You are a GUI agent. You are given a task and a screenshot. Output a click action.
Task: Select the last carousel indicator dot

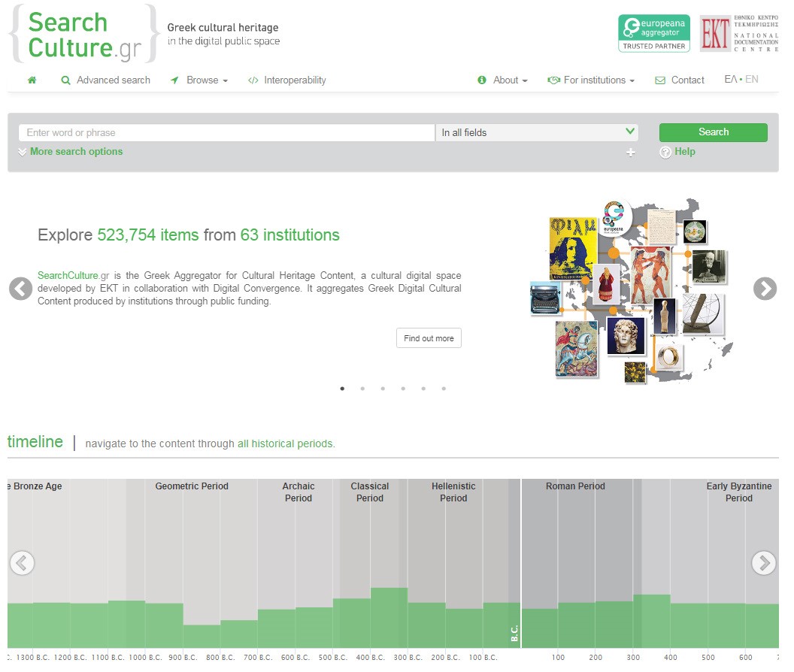(x=444, y=389)
